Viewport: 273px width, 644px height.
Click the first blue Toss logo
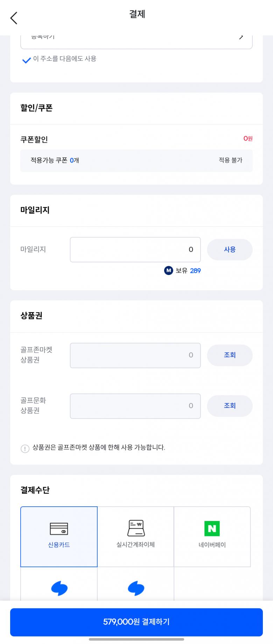click(59, 588)
